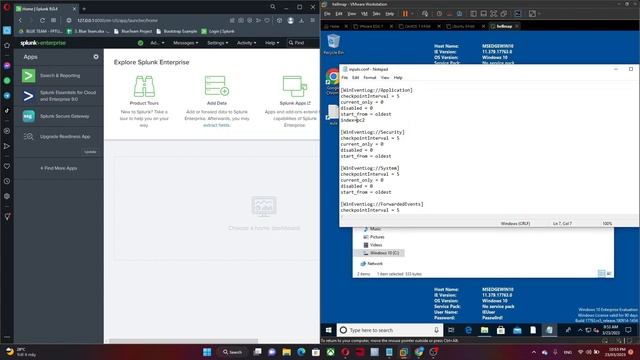The height and width of the screenshot is (360, 640).
Task: Open new browser tab
Action: click(84, 8)
